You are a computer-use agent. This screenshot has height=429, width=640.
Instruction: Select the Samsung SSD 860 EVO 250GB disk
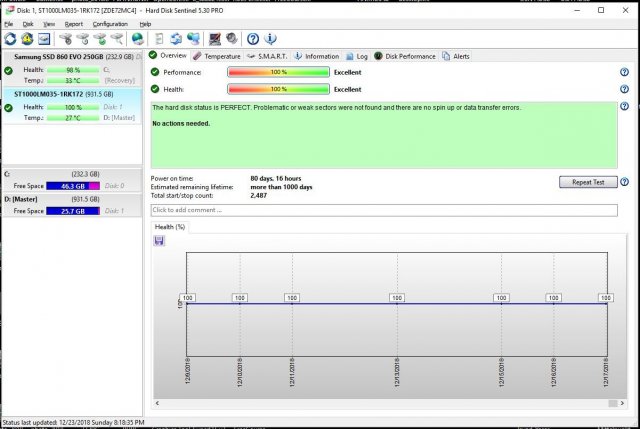[x=72, y=57]
